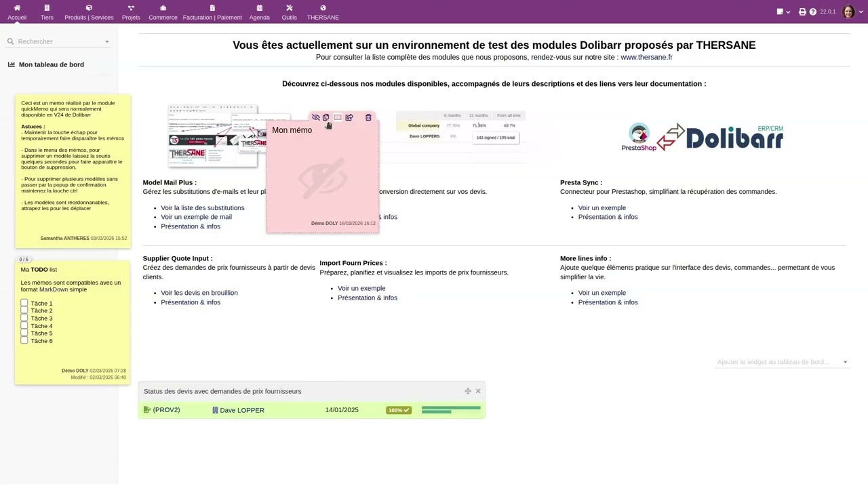
Task: Click the move handle icon on devis widget
Action: pos(468,391)
